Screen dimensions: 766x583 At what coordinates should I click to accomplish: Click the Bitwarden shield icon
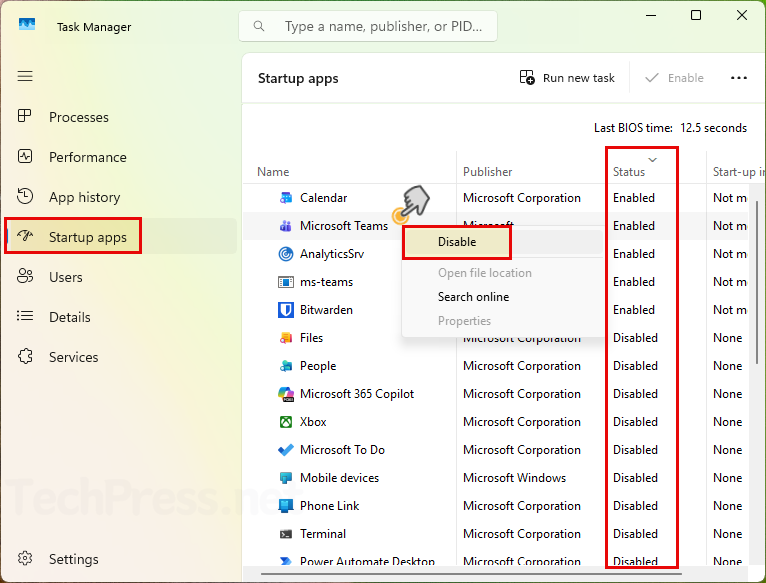point(286,310)
